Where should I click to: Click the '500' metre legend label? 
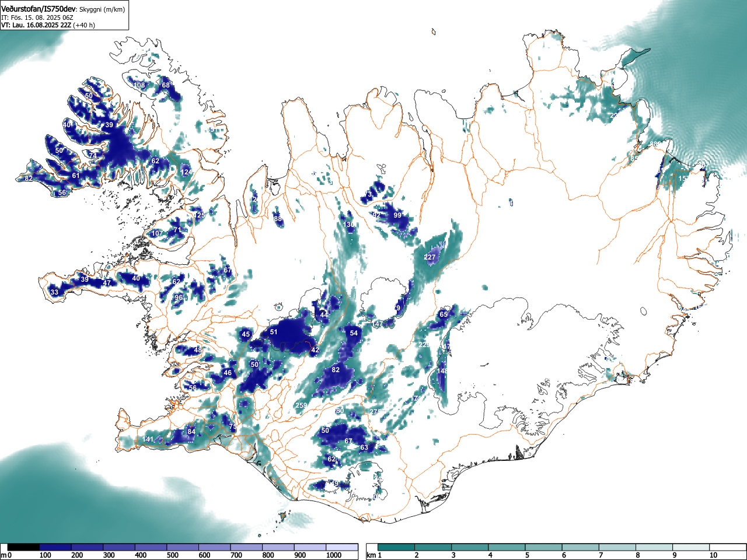(172, 555)
